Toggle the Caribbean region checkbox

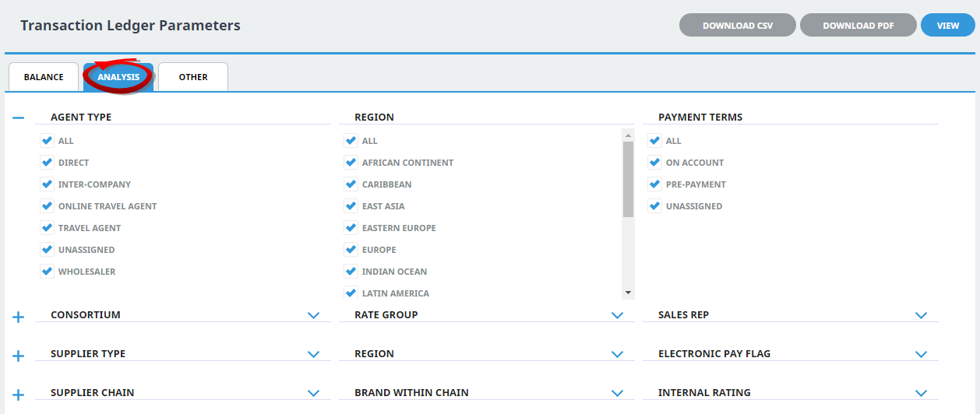click(351, 184)
